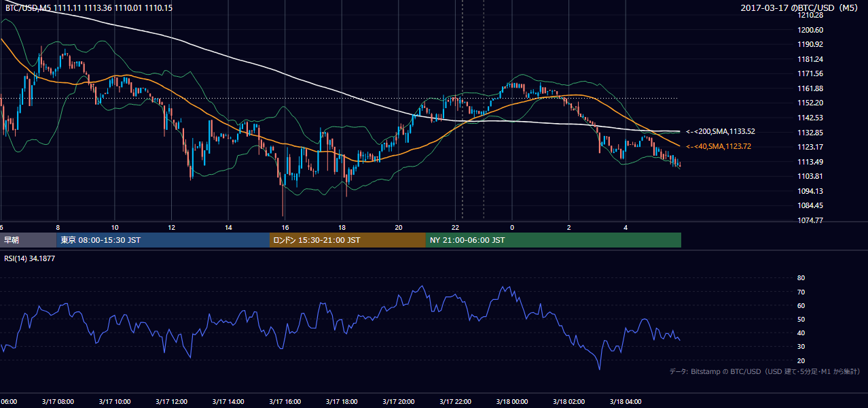The image size is (868, 408).
Task: Click price axis value 1161.88
Action: click(811, 88)
